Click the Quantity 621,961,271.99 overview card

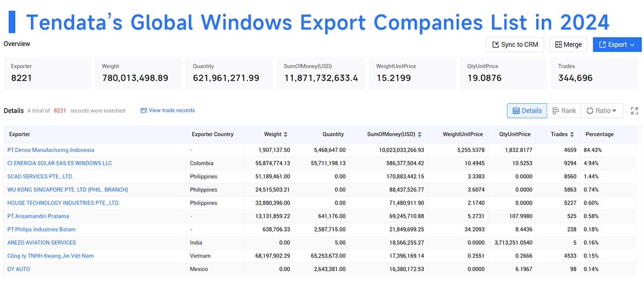[x=229, y=74]
